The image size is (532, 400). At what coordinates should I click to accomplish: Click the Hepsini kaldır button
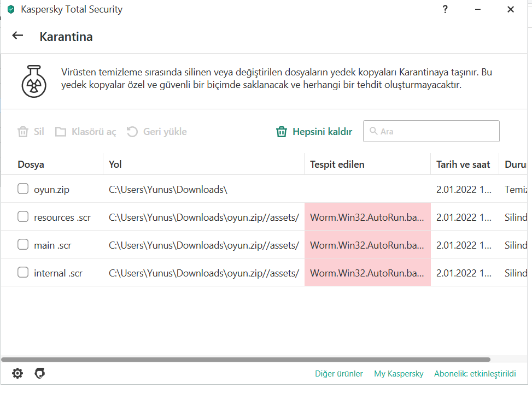tap(314, 132)
